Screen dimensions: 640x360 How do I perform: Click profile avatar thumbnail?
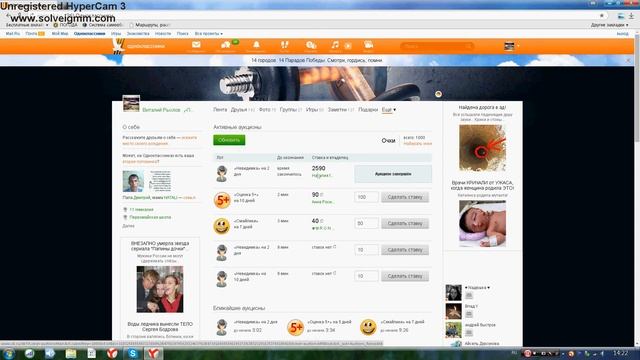131,103
